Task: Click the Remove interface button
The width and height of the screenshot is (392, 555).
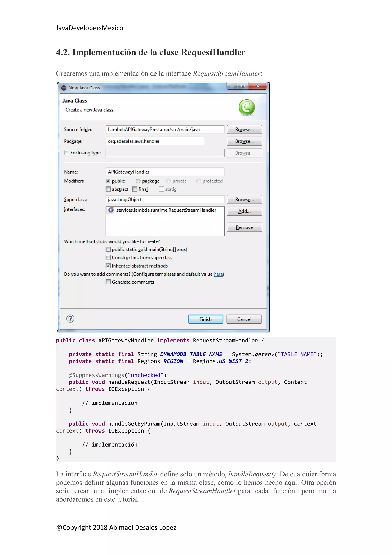Action: [x=244, y=227]
